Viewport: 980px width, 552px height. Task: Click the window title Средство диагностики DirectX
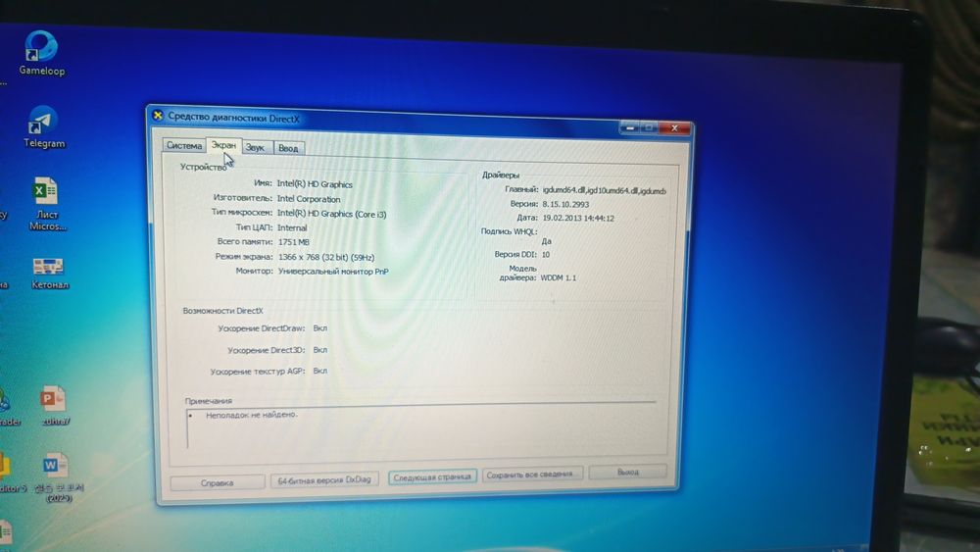tap(234, 118)
